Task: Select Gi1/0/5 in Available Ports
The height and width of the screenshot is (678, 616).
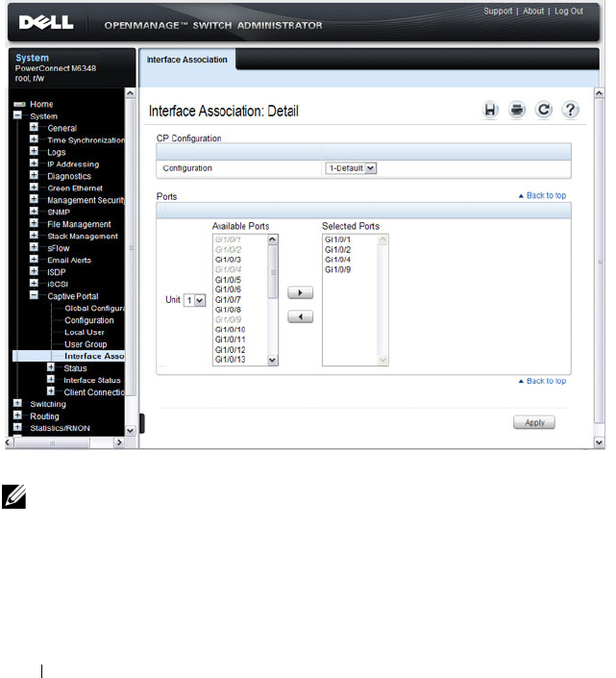Action: click(228, 280)
